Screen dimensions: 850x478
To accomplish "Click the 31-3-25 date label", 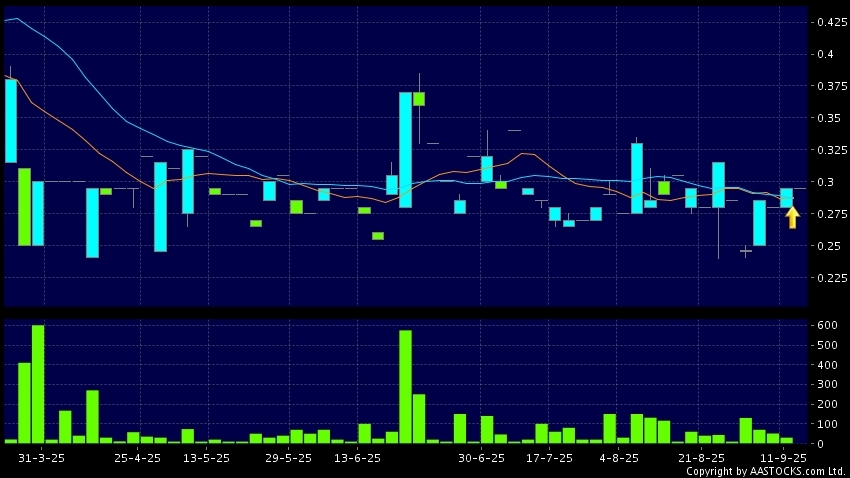I will [x=41, y=458].
